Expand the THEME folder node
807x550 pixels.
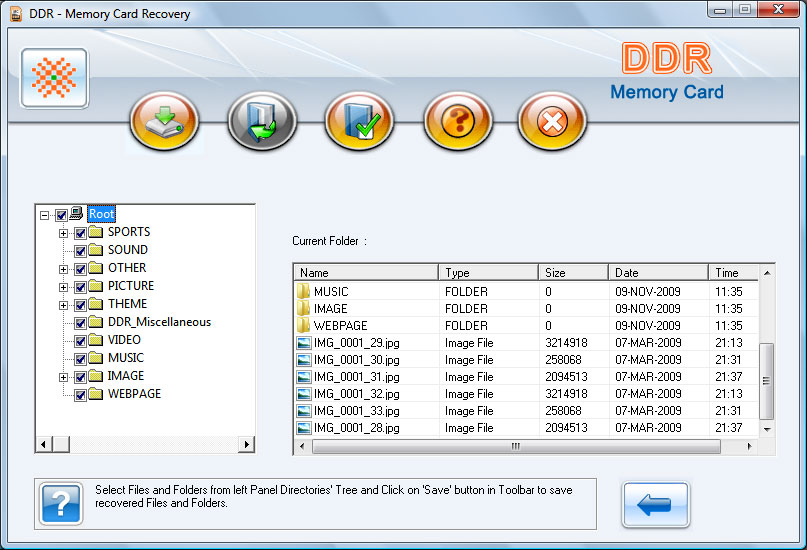pos(63,305)
